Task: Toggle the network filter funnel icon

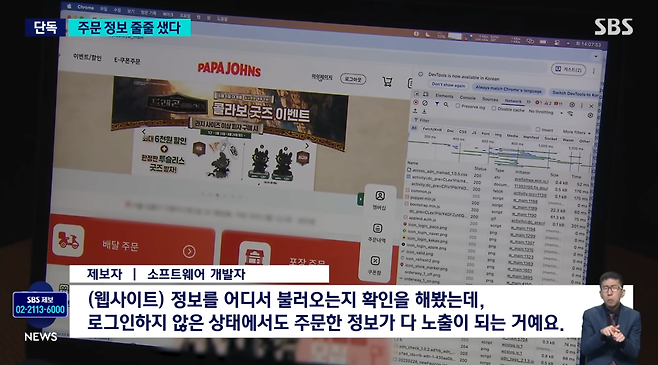Action: tap(437, 104)
